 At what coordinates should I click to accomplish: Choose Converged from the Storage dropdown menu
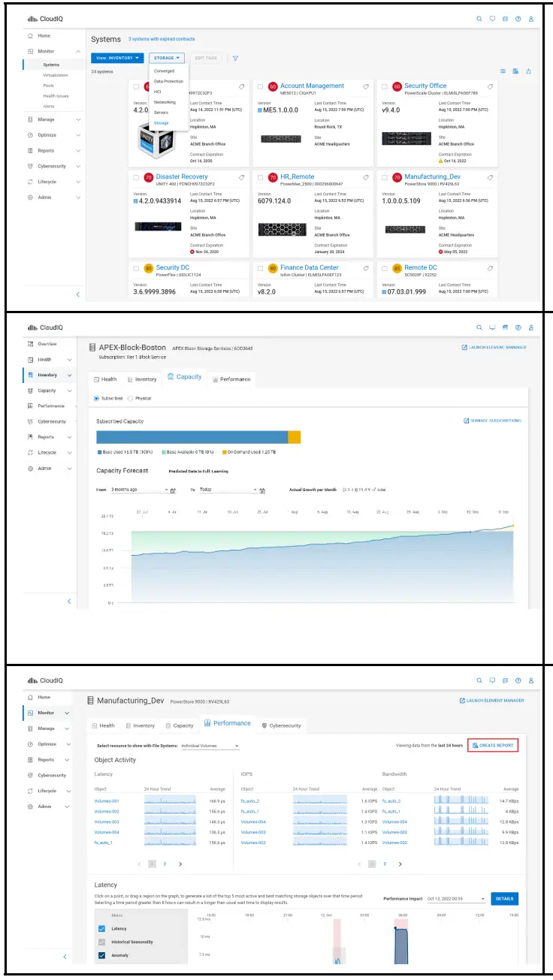164,71
